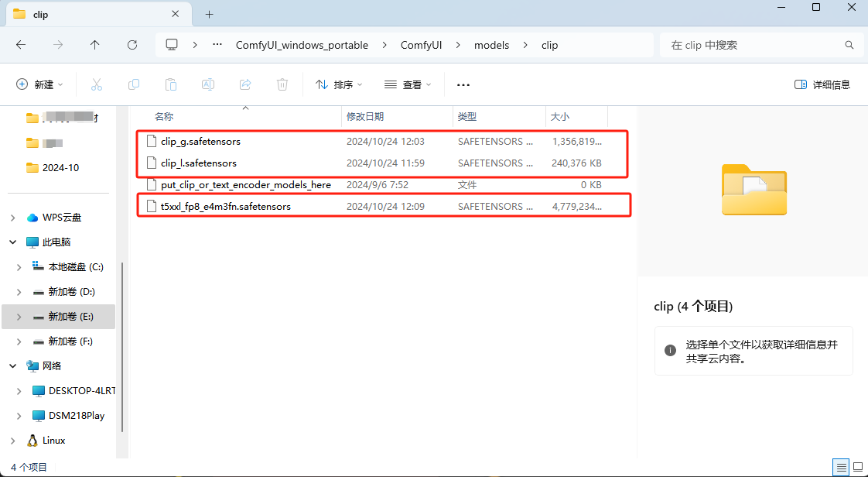This screenshot has width=868, height=477.
Task: Select WPS云盘 in the sidebar
Action: click(x=61, y=218)
